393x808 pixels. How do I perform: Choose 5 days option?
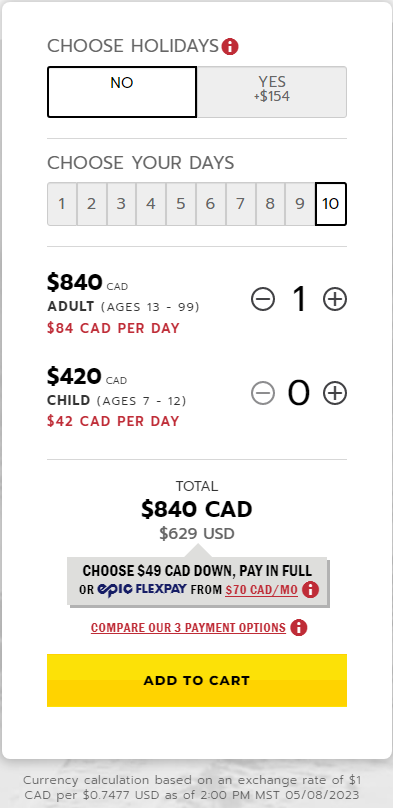[181, 204]
